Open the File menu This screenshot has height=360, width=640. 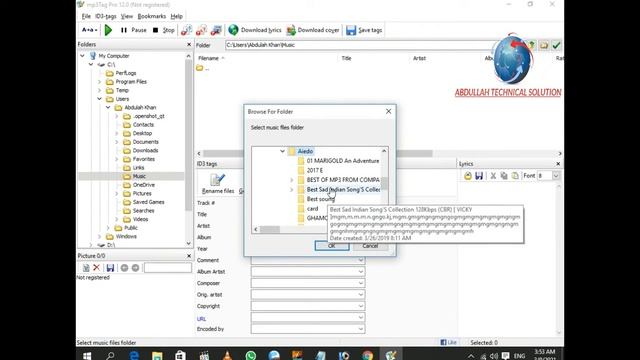[86, 16]
